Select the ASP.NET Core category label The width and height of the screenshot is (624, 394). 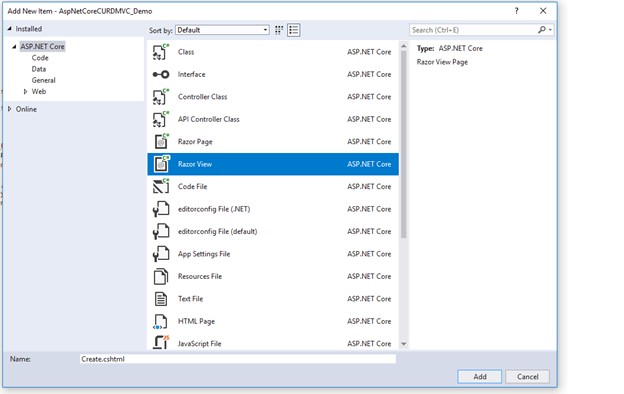(x=42, y=47)
